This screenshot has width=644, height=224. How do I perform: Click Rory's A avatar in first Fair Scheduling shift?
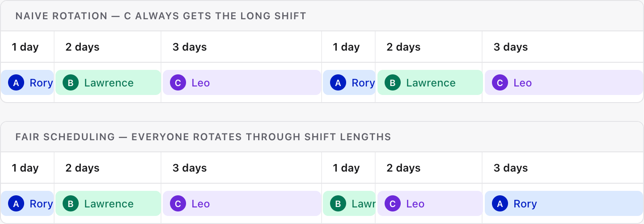pyautogui.click(x=16, y=204)
